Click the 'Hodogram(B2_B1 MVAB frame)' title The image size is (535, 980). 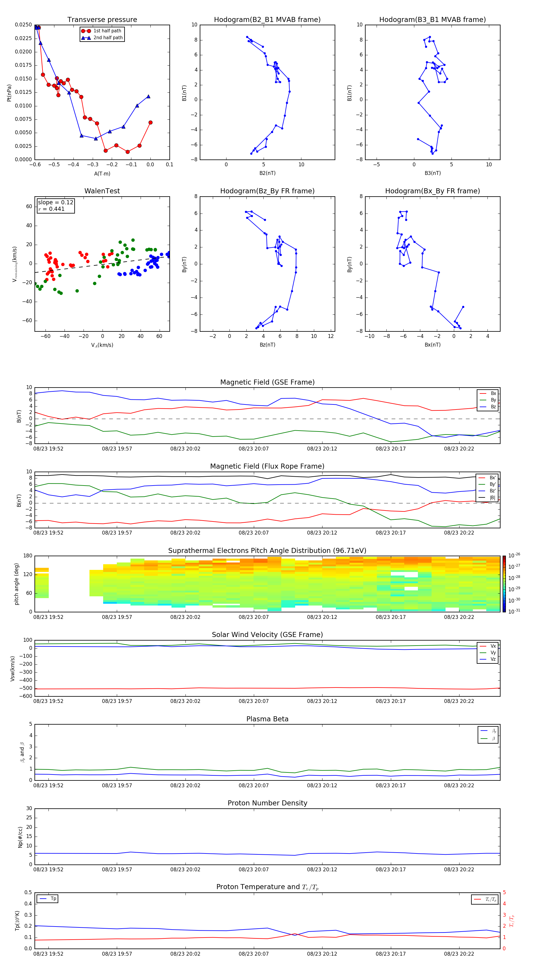[267, 20]
